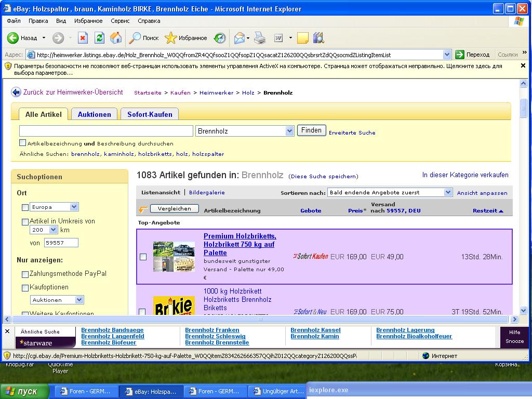Select the 1000 kg Holzbrikett listing checkbox
This screenshot has height=399, width=532.
point(142,312)
